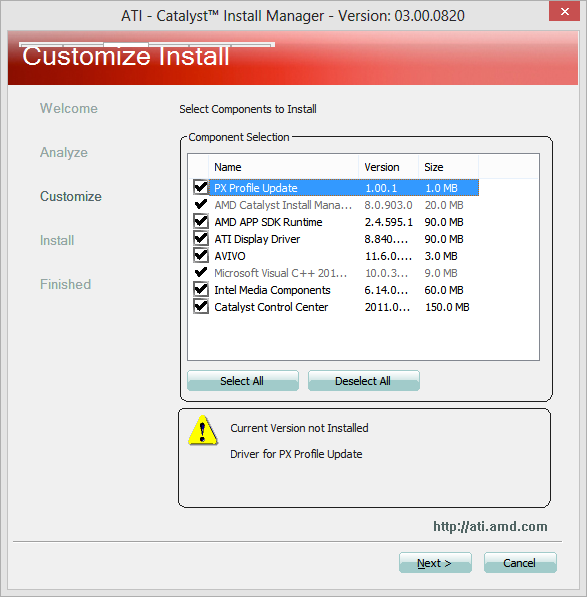The width and height of the screenshot is (587, 597).
Task: Click the yellow warning triangle icon
Action: point(203,431)
